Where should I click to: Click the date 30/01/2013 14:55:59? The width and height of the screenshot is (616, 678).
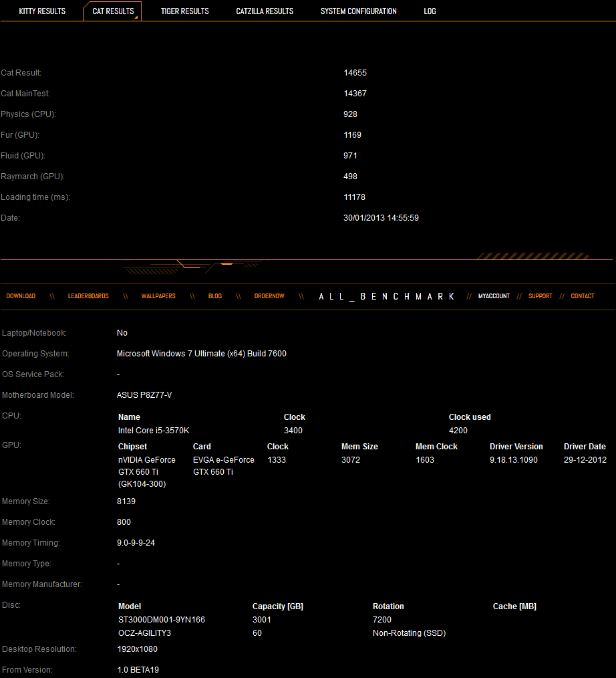pos(381,218)
